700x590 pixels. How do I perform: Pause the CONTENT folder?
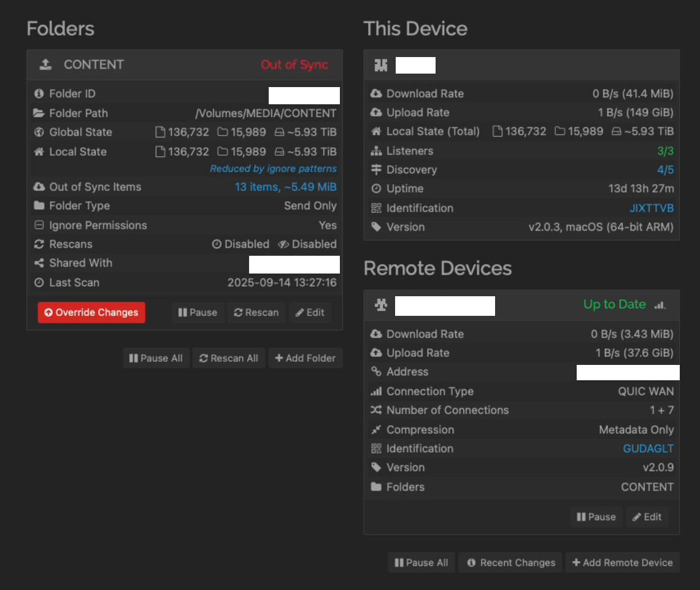[198, 313]
